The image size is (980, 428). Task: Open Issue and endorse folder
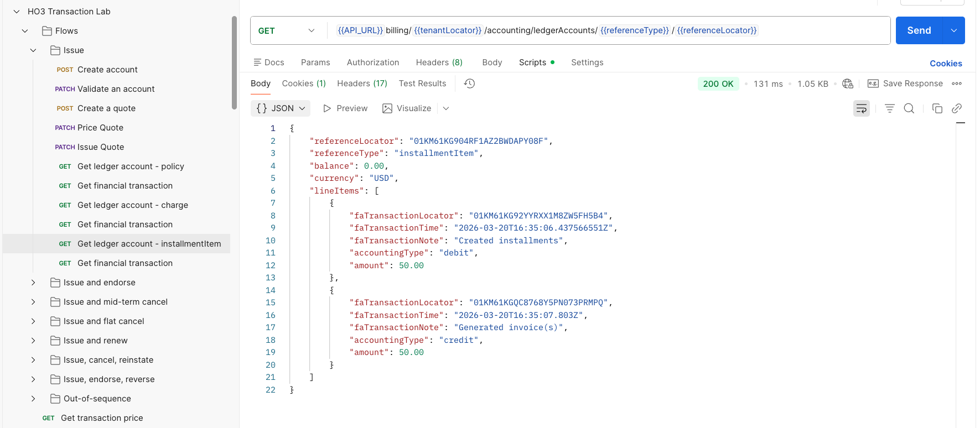point(99,283)
